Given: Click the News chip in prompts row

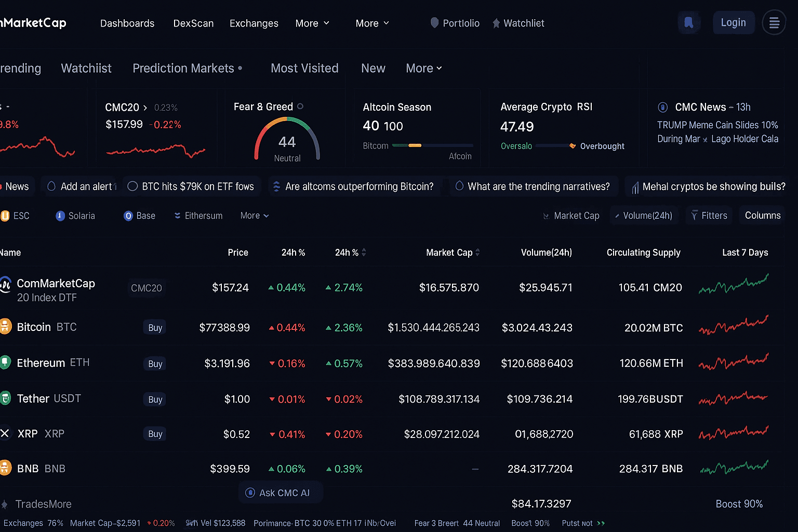Looking at the screenshot, I should (17, 187).
